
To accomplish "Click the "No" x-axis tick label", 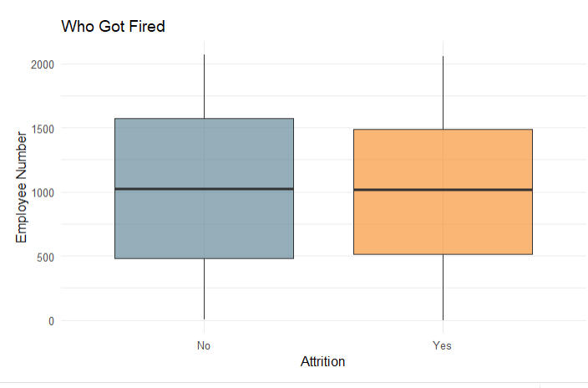I will (204, 345).
